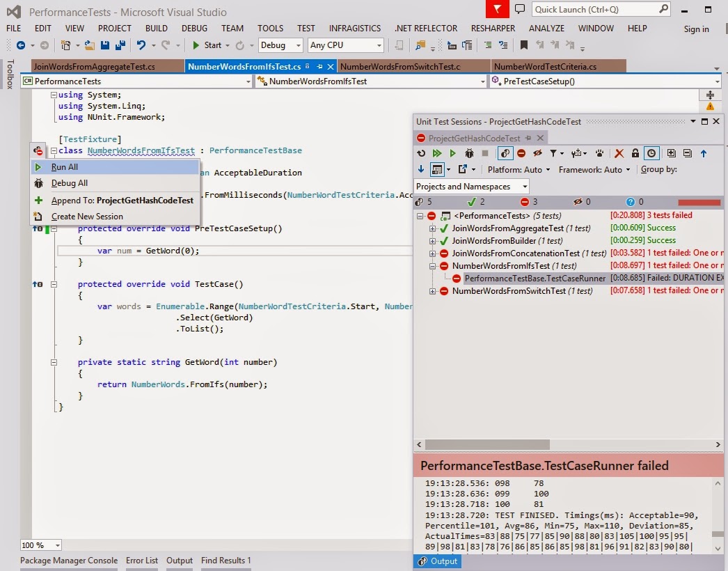Click the grey Stop Execution square icon
The height and width of the screenshot is (571, 728).
[485, 153]
